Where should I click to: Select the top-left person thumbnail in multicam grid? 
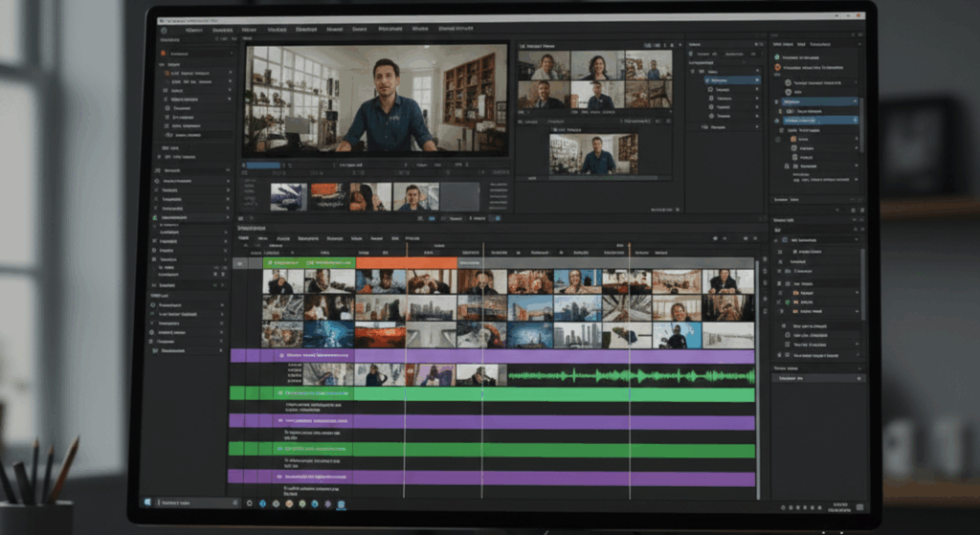coord(545,66)
